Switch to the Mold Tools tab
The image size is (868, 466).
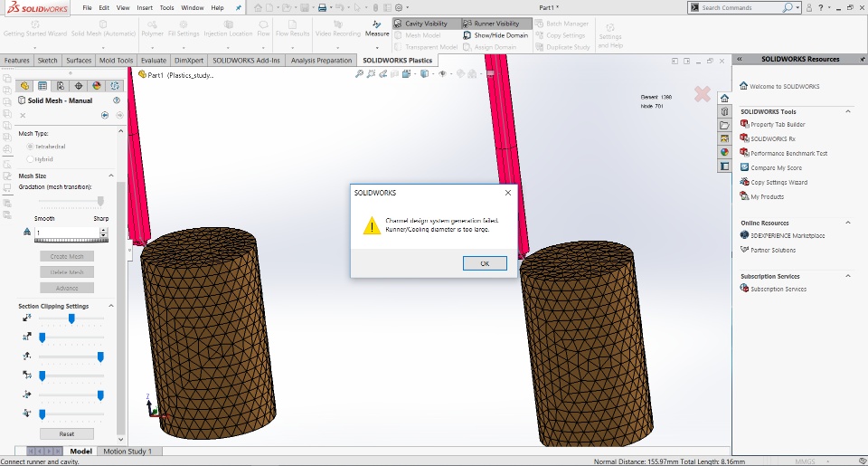(117, 61)
